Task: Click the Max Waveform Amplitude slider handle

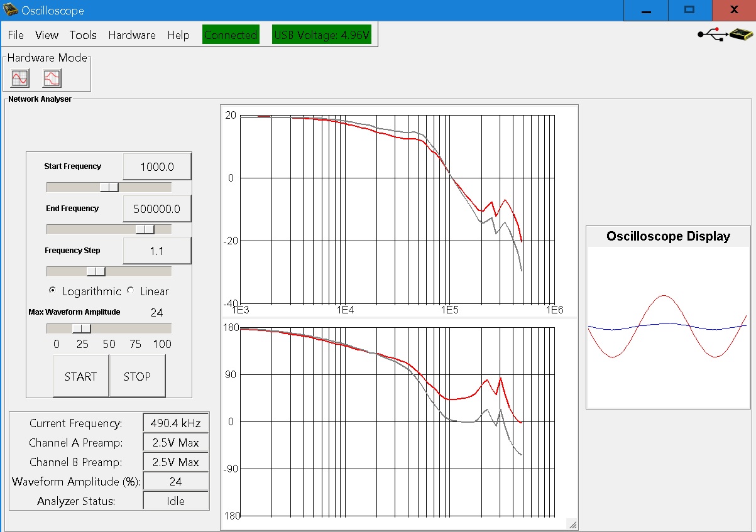Action: point(81,328)
